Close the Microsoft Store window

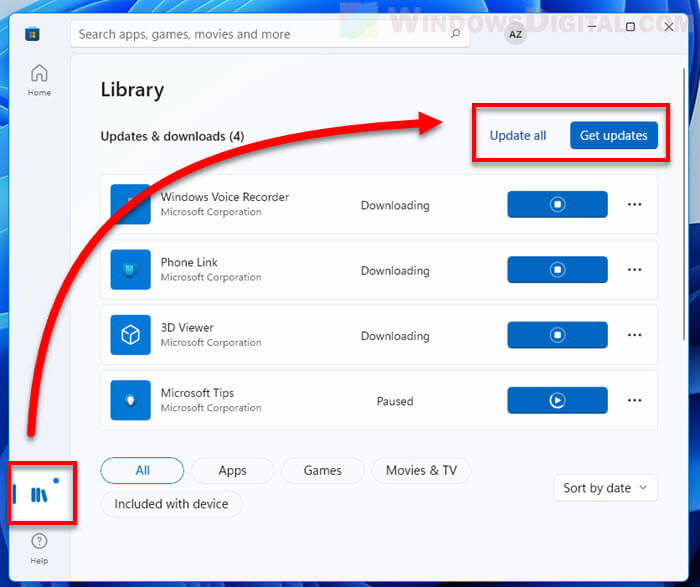[x=669, y=27]
